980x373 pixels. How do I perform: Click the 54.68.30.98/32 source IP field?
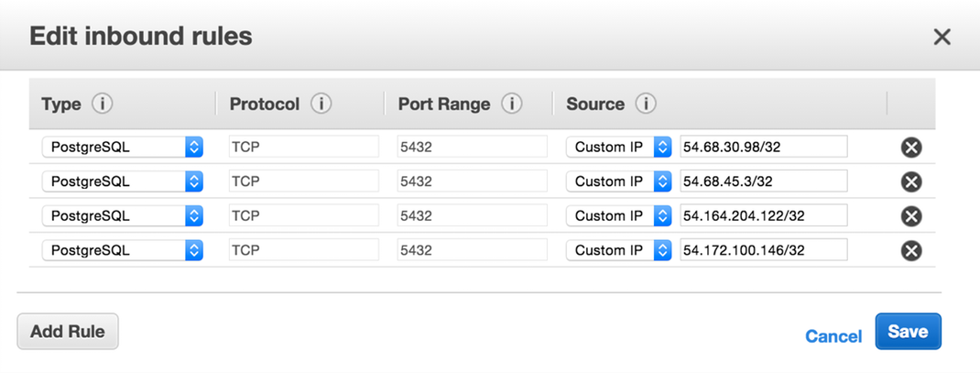click(x=763, y=147)
